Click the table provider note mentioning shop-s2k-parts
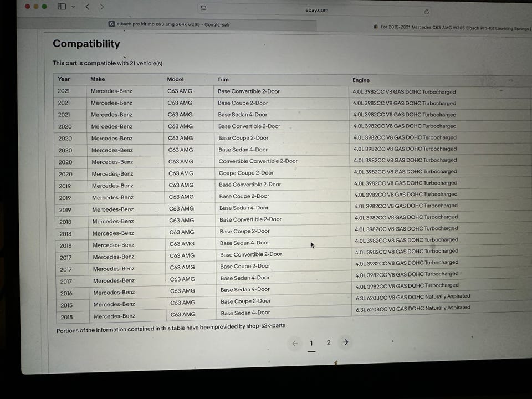 click(171, 328)
